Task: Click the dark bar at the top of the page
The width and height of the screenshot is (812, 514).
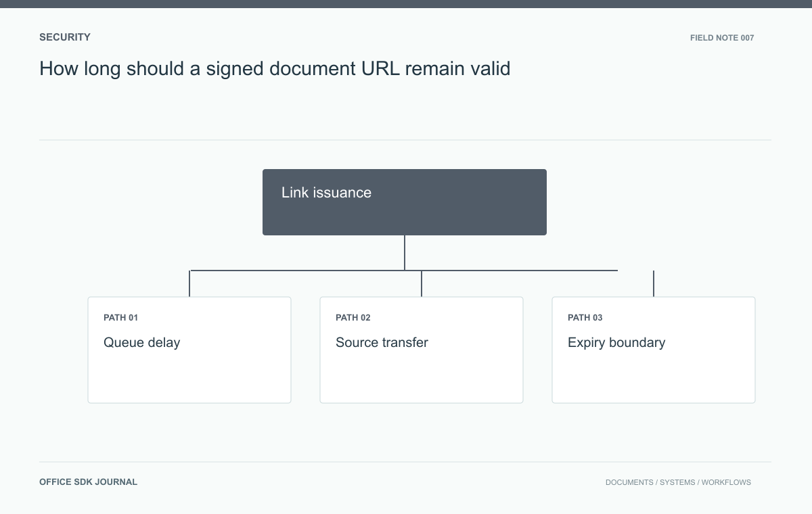Action: [406, 4]
